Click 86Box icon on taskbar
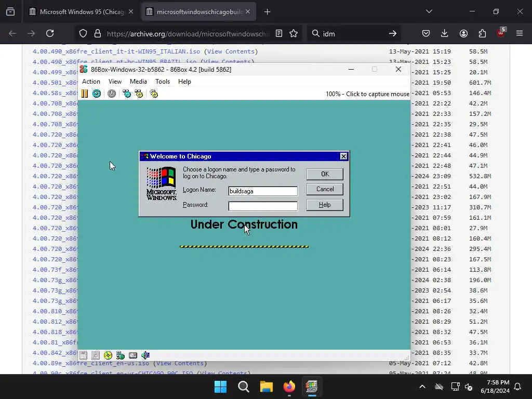Screen dimensions: 532x399 pos(312,387)
